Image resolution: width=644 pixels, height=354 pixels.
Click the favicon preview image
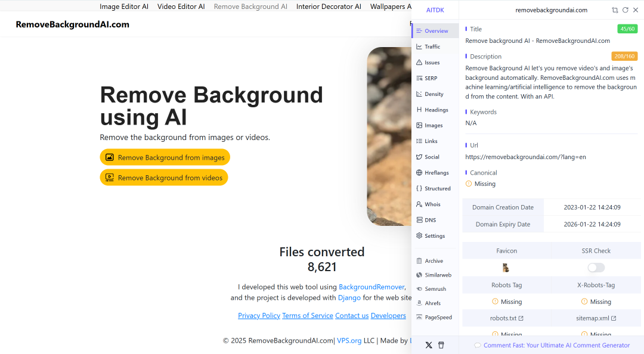point(506,268)
